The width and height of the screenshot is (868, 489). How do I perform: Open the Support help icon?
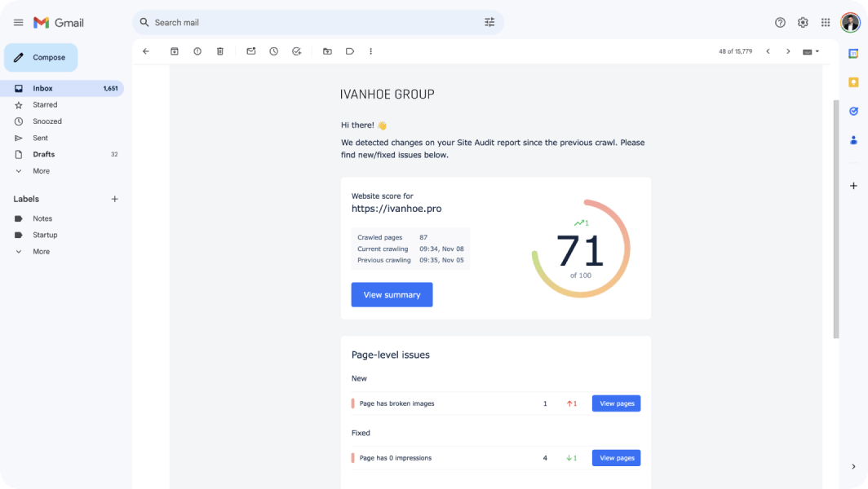click(780, 23)
